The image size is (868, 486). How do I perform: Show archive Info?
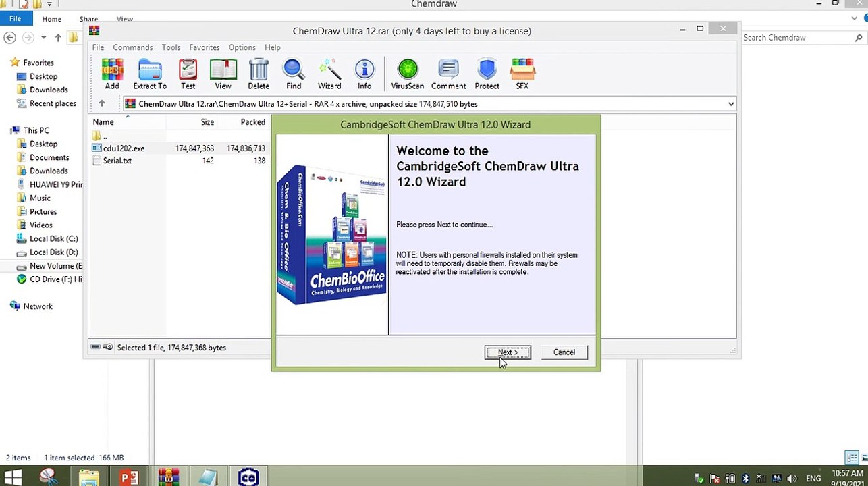point(364,74)
